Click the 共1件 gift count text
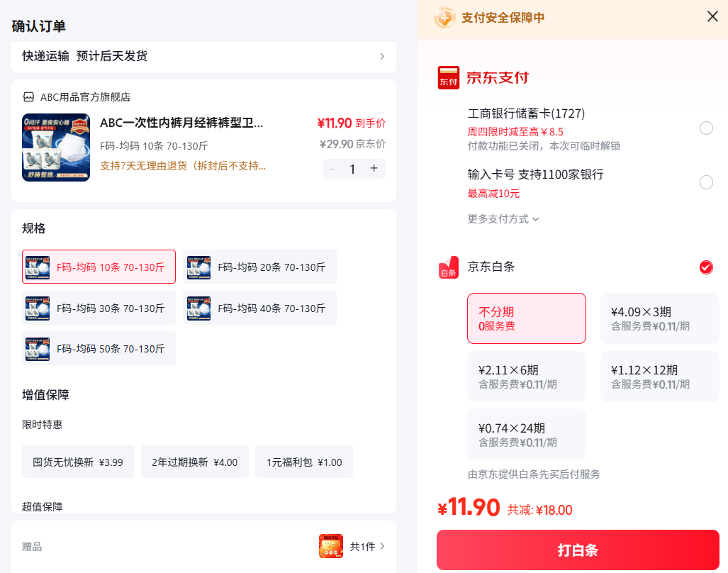 click(x=362, y=547)
